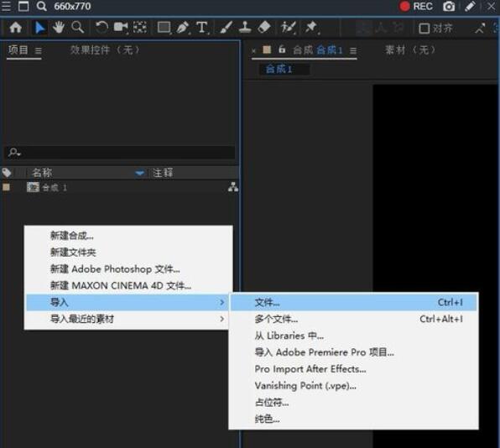Select the Rotation tool
The image size is (500, 448).
click(x=102, y=28)
